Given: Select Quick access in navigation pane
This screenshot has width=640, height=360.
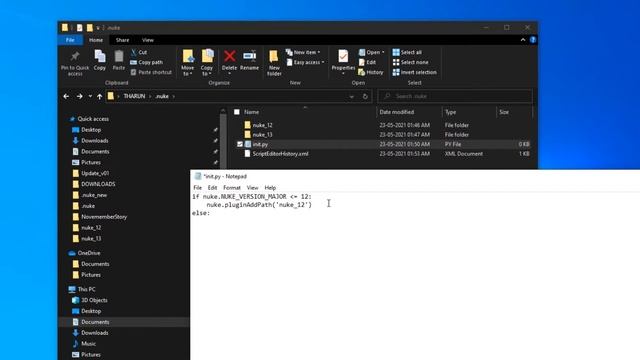Looking at the screenshot, I should 93,119.
